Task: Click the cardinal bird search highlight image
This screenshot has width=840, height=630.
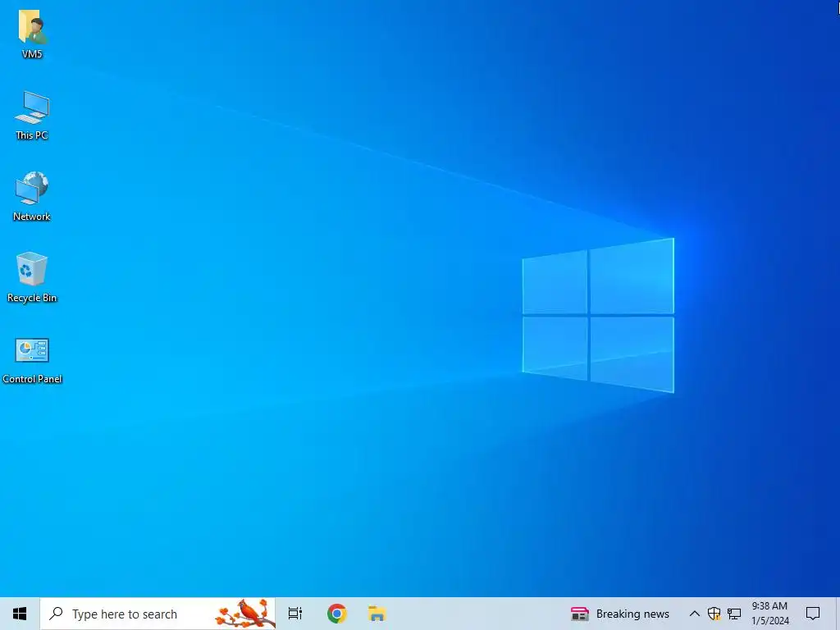Action: click(244, 614)
